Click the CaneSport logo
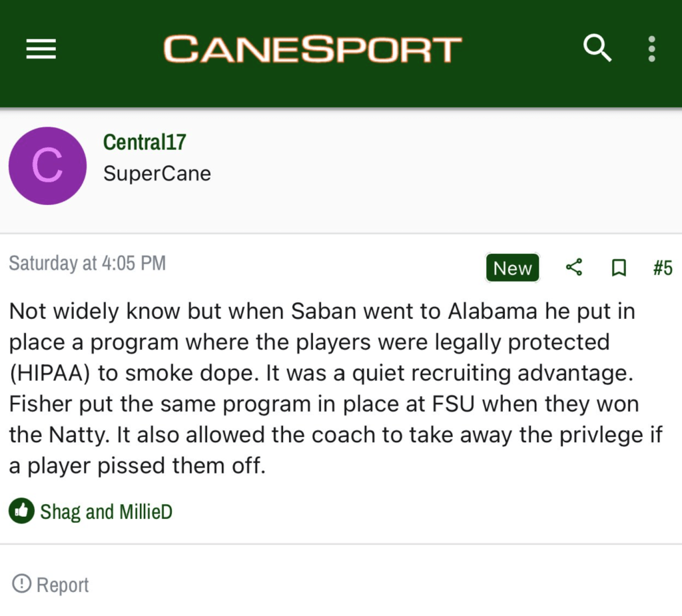Image resolution: width=682 pixels, height=616 pixels. 312,49
